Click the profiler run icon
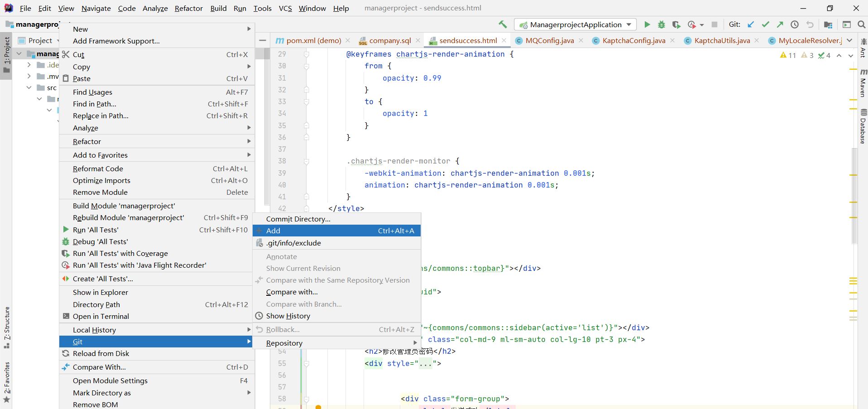Screen dimensions: 868x409 (x=691, y=24)
